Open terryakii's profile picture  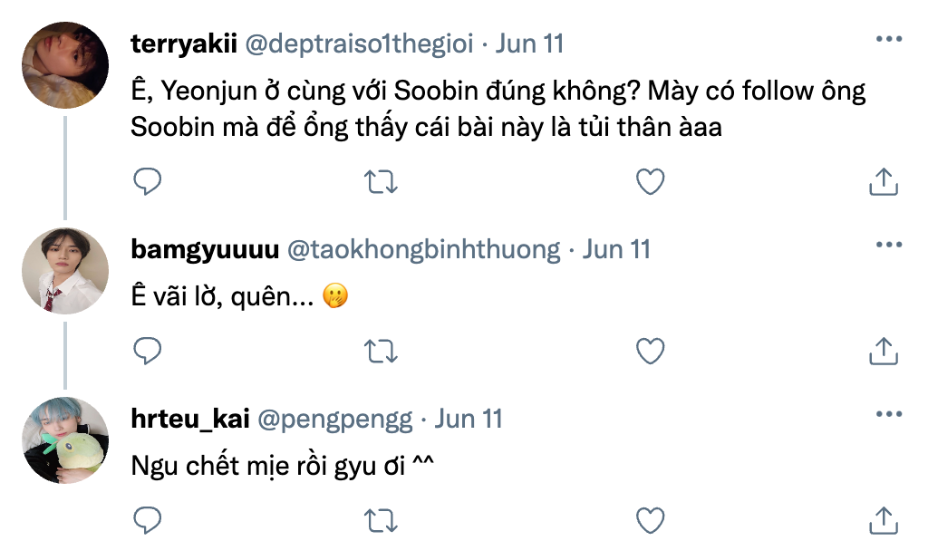point(64,64)
